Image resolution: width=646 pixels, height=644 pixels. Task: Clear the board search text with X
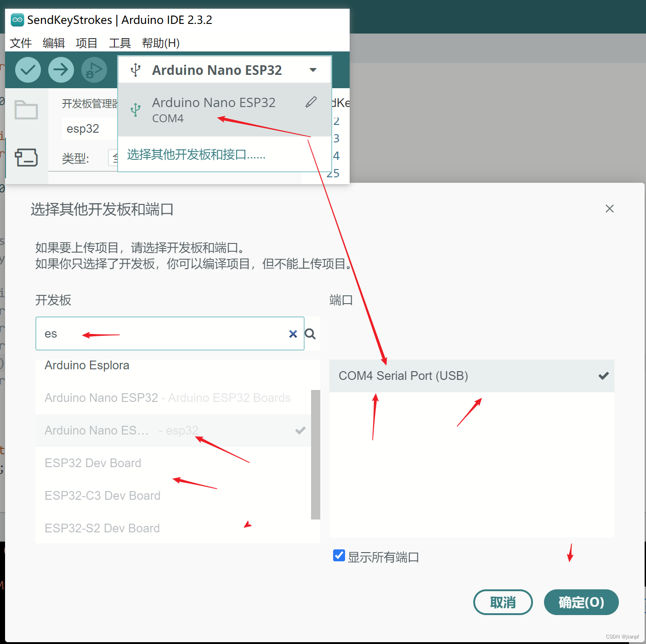293,334
